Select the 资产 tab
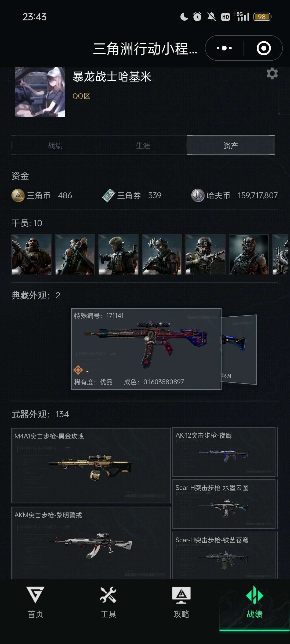Image resolution: width=290 pixels, height=644 pixels. point(231,145)
